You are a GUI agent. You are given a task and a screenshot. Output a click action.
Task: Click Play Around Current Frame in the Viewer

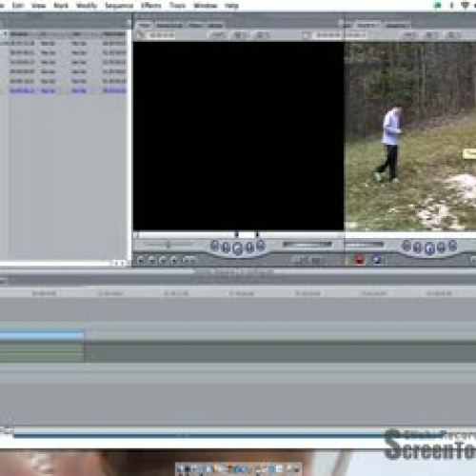pyautogui.click(x=249, y=248)
